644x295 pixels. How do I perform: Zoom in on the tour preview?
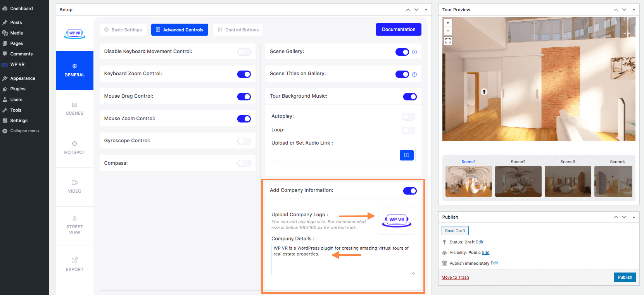click(x=448, y=23)
